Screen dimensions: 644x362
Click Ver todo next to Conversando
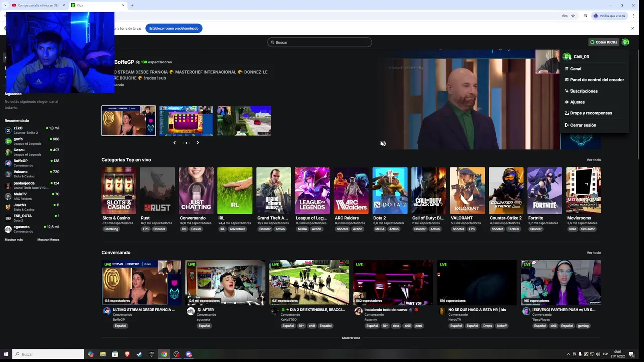click(594, 253)
